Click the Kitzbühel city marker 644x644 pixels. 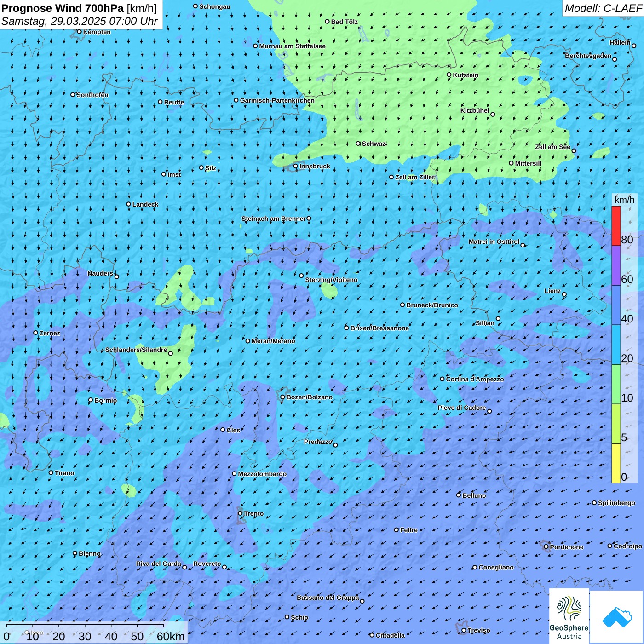point(493,115)
